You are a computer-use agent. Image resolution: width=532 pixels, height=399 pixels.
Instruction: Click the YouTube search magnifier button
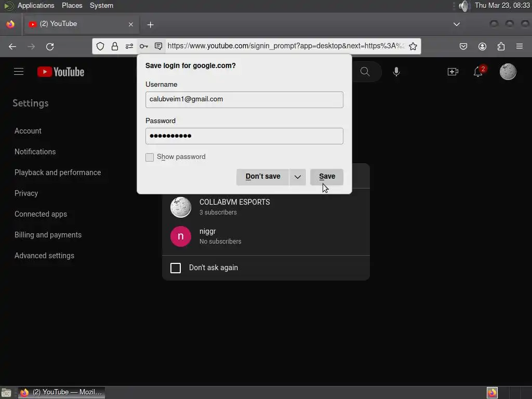tap(365, 72)
